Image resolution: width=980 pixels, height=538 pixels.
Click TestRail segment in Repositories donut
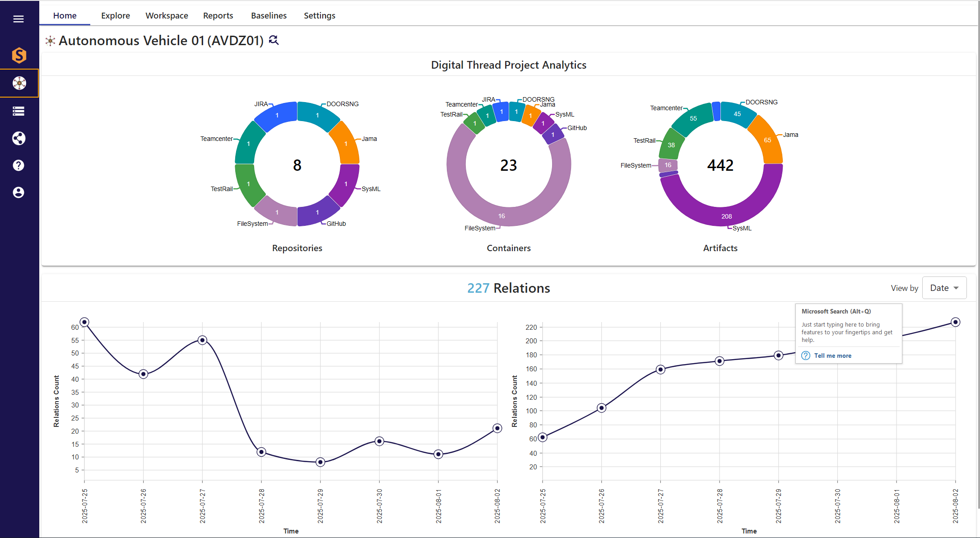(x=248, y=184)
